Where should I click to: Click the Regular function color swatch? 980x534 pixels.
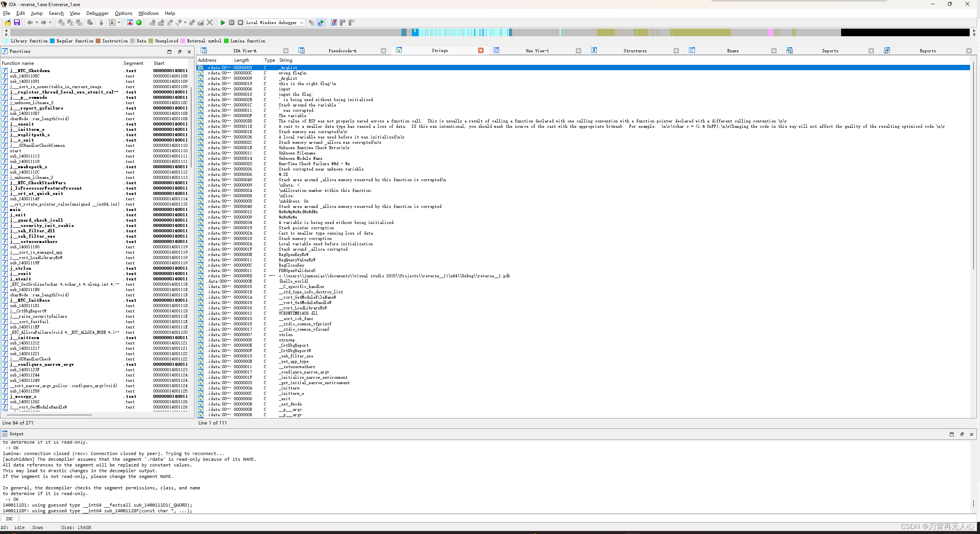(x=53, y=41)
